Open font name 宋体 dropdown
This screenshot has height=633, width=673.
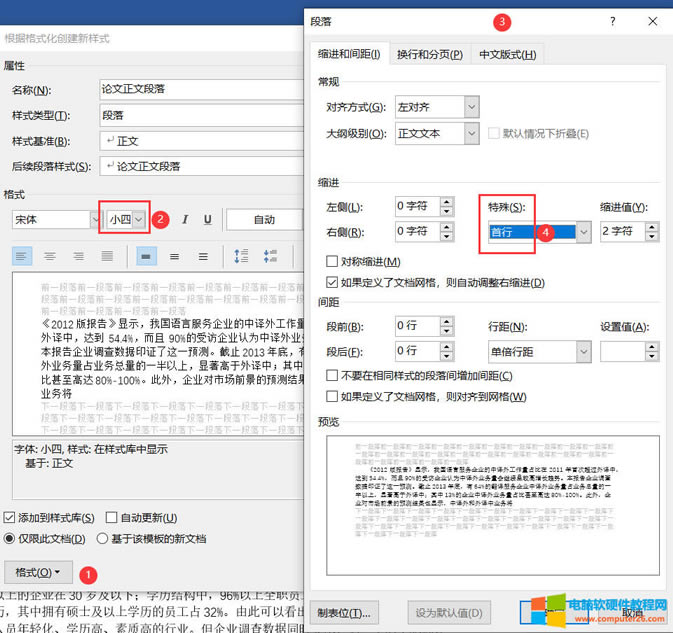click(x=94, y=220)
